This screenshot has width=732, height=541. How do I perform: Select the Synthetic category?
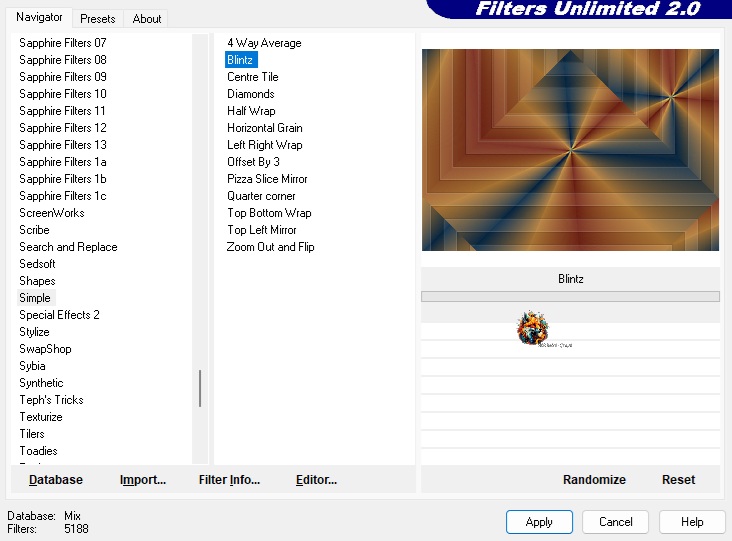(x=41, y=383)
